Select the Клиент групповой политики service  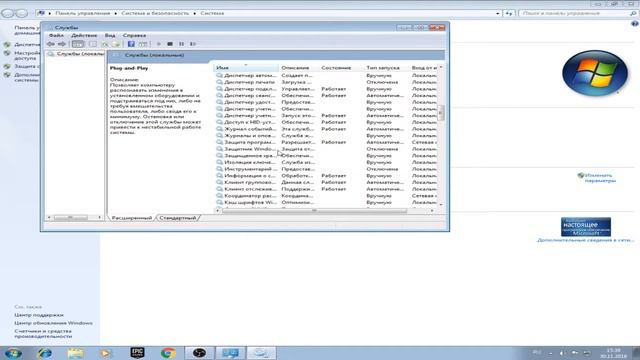326,182
